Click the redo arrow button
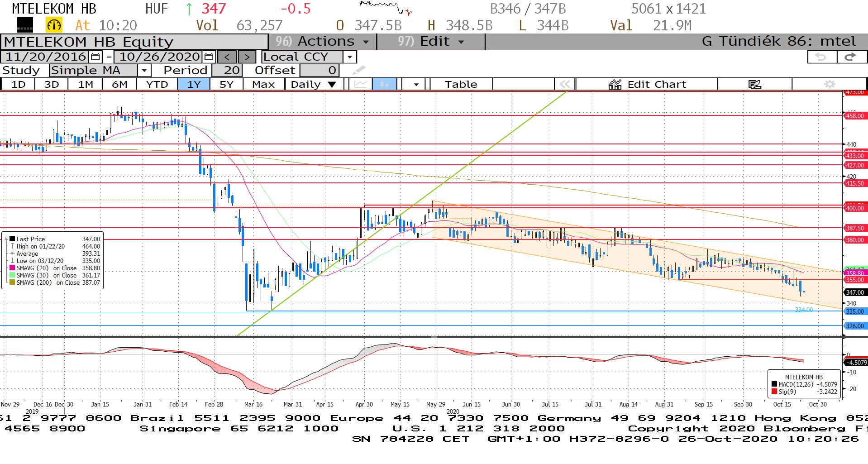868x464 pixels. pyautogui.click(x=851, y=57)
